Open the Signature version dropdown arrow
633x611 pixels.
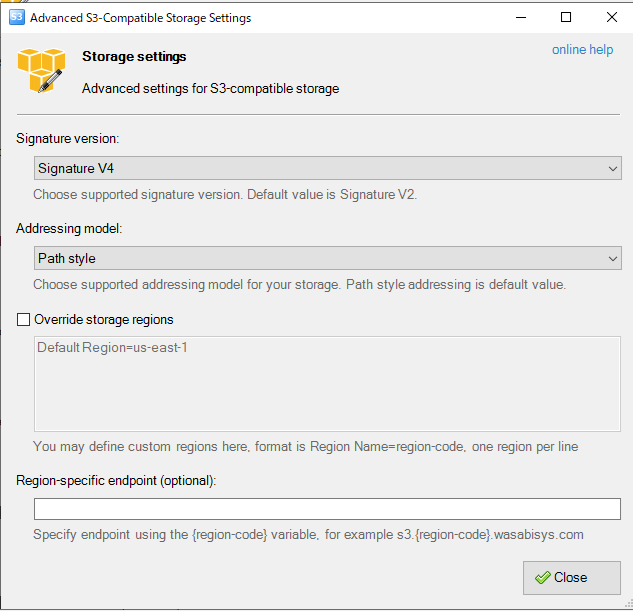(612, 168)
